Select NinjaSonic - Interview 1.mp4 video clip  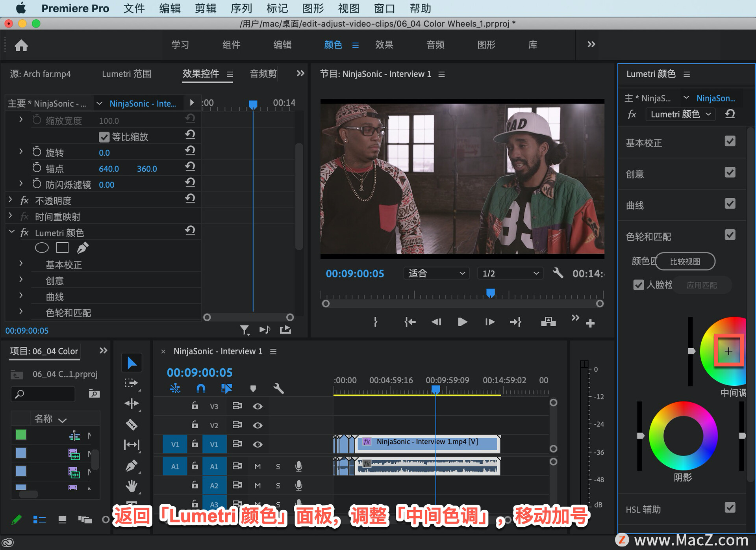click(428, 444)
